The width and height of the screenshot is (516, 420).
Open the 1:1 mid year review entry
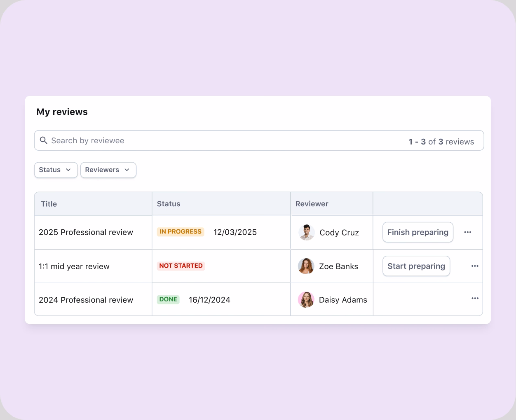pos(74,266)
